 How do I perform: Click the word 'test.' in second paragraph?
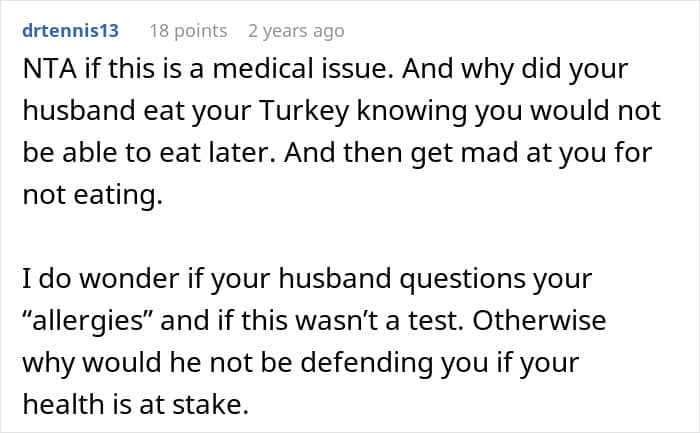470,320
